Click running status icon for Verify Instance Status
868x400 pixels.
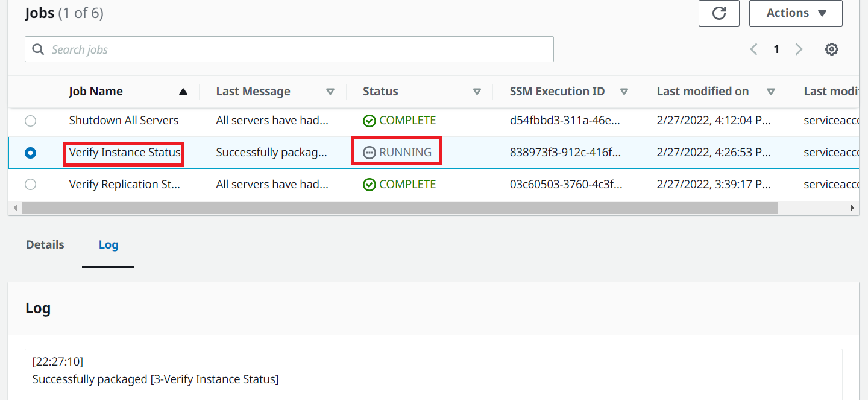click(369, 153)
